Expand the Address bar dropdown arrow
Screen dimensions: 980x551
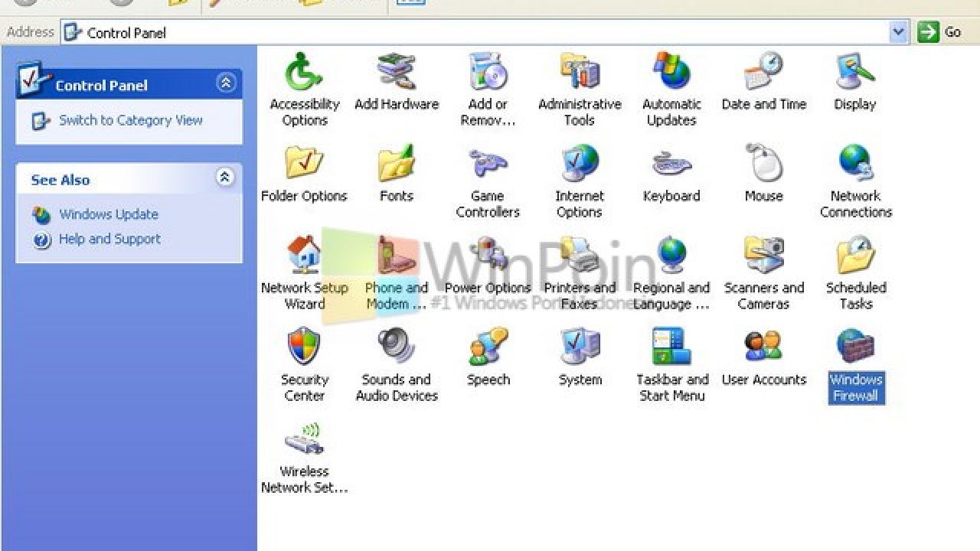pos(898,32)
